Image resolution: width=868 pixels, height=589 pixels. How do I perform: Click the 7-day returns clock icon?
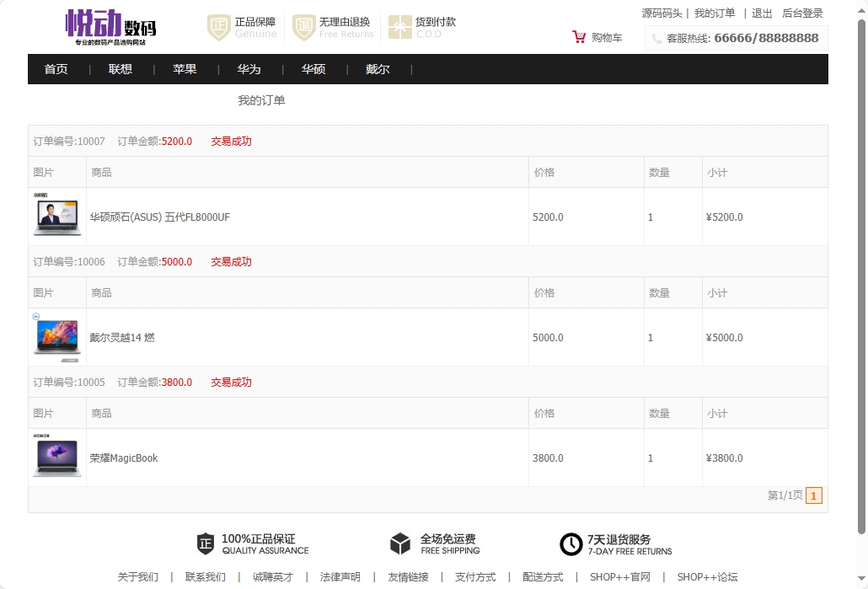tap(571, 544)
